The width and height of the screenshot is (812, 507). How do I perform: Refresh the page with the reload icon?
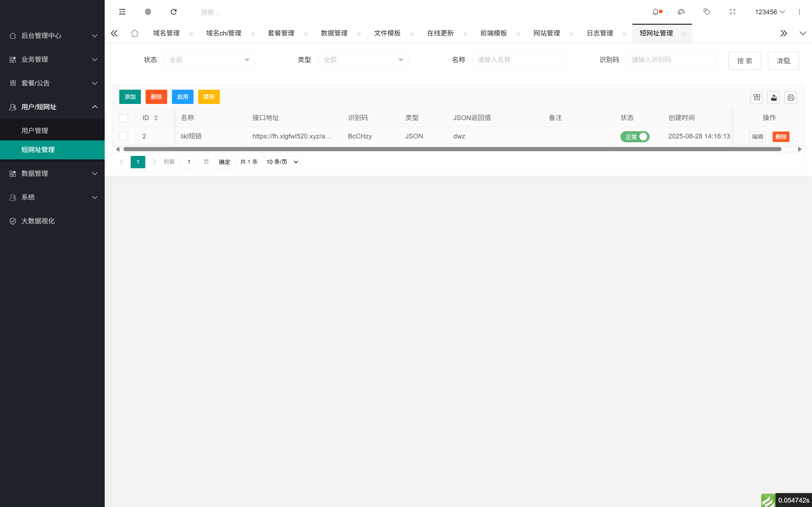(174, 12)
